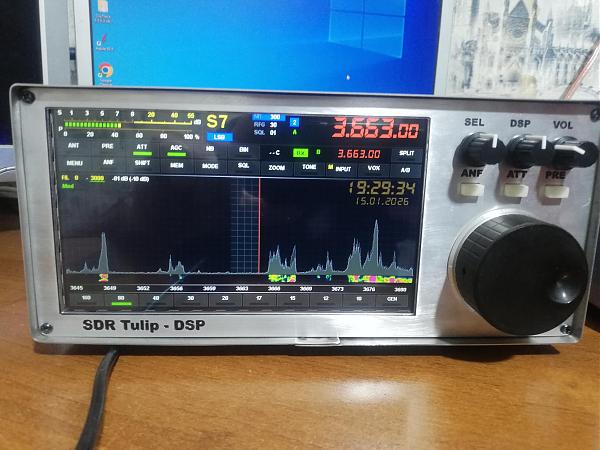Click the red main frequency display 3.663.00
Image resolution: width=600 pixels, height=450 pixels.
pos(375,129)
